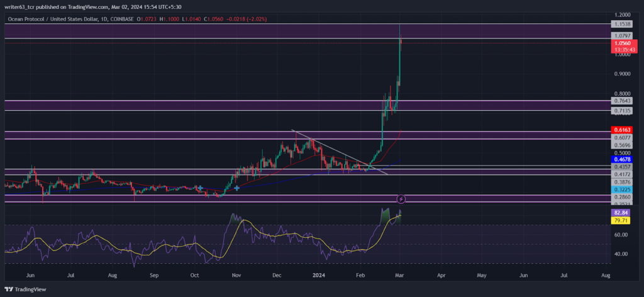Click the 0.8000 price axis label
The width and height of the screenshot is (644, 297).
coord(621,94)
